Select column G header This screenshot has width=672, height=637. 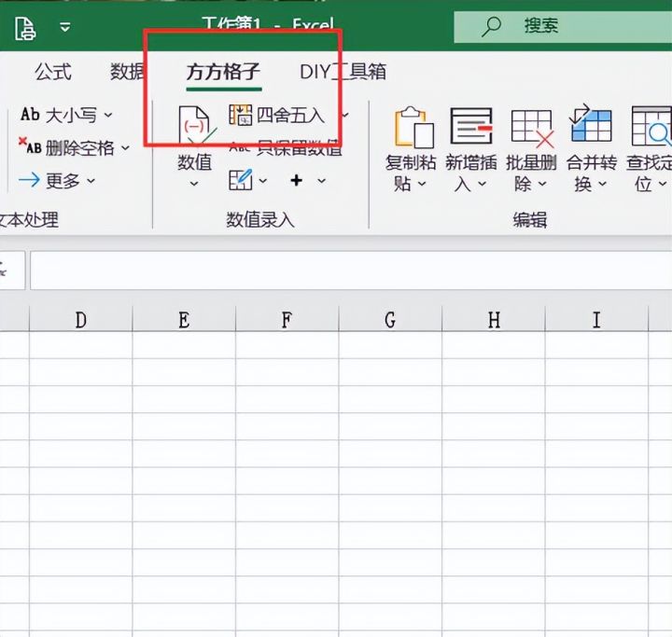[390, 320]
